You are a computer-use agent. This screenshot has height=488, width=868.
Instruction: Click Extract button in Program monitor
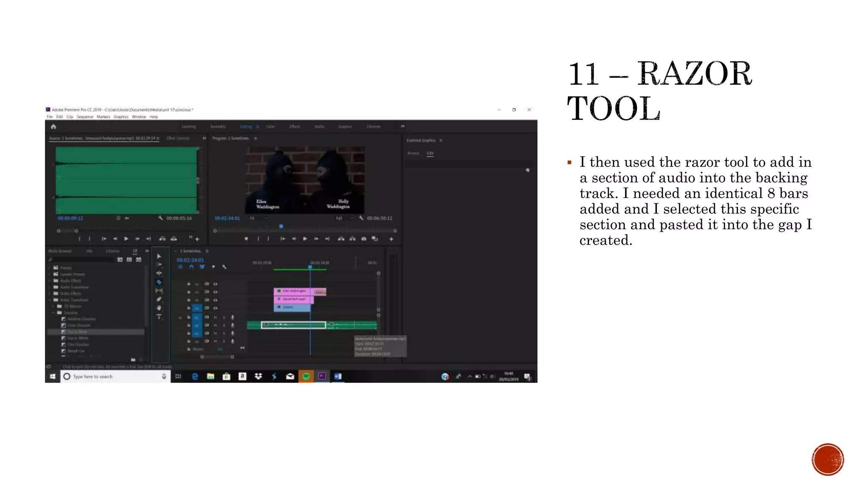tap(352, 239)
